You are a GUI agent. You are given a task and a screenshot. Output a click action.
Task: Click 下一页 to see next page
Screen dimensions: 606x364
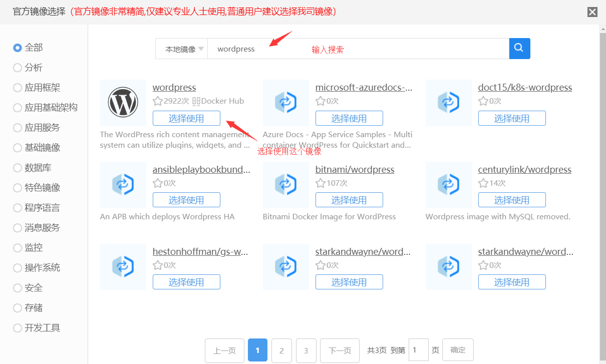(x=340, y=350)
